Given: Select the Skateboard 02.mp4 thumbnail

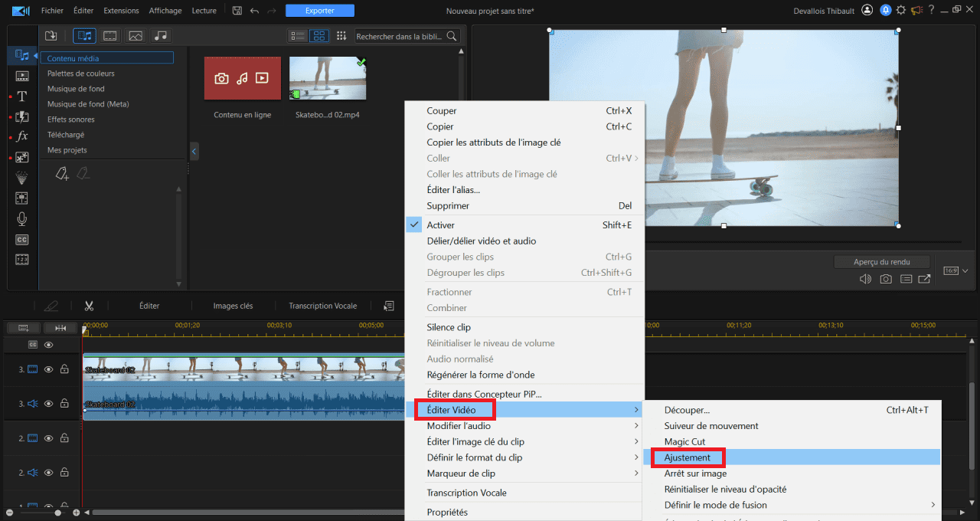Looking at the screenshot, I should coord(328,78).
